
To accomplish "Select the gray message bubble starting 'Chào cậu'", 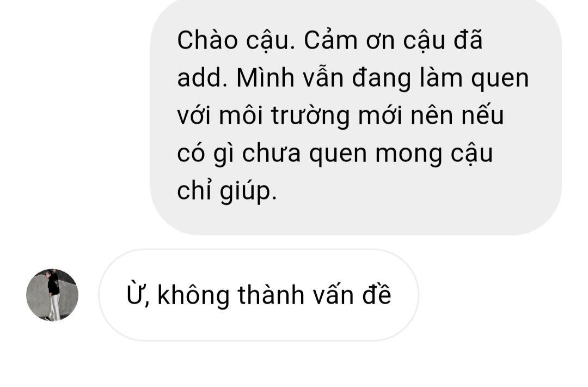I will pyautogui.click(x=356, y=116).
